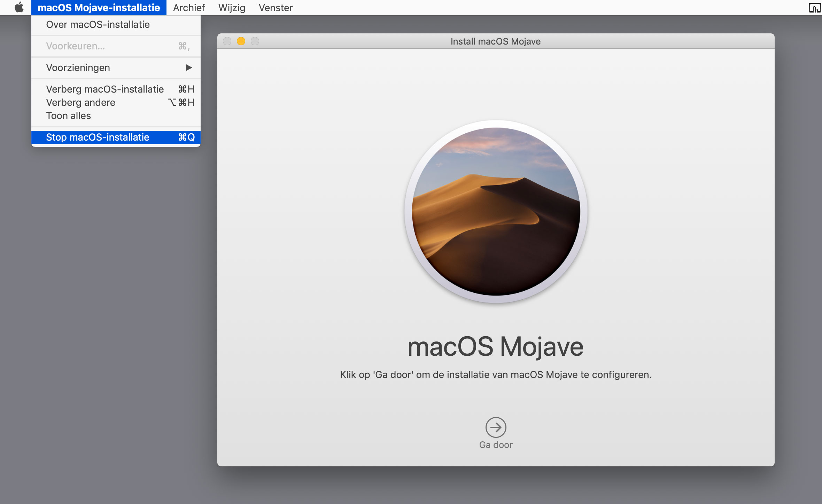Choose Verberg andere
Viewport: 822px width, 504px height.
click(x=116, y=102)
